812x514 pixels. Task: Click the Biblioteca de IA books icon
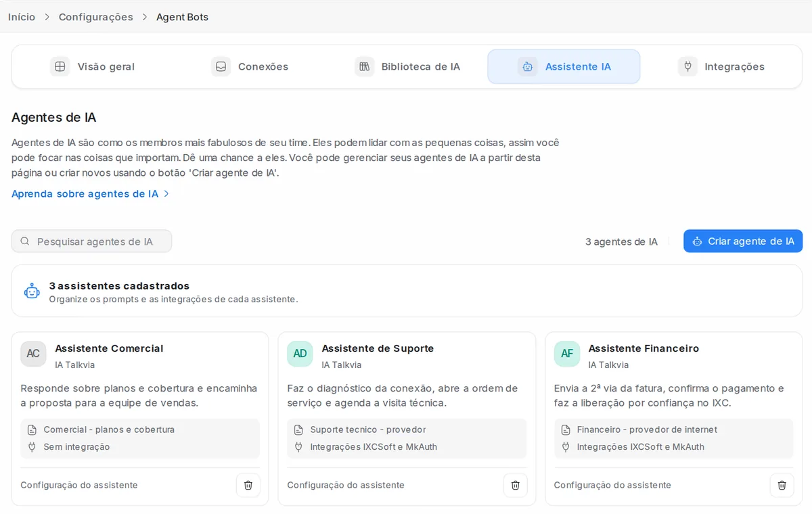(364, 66)
